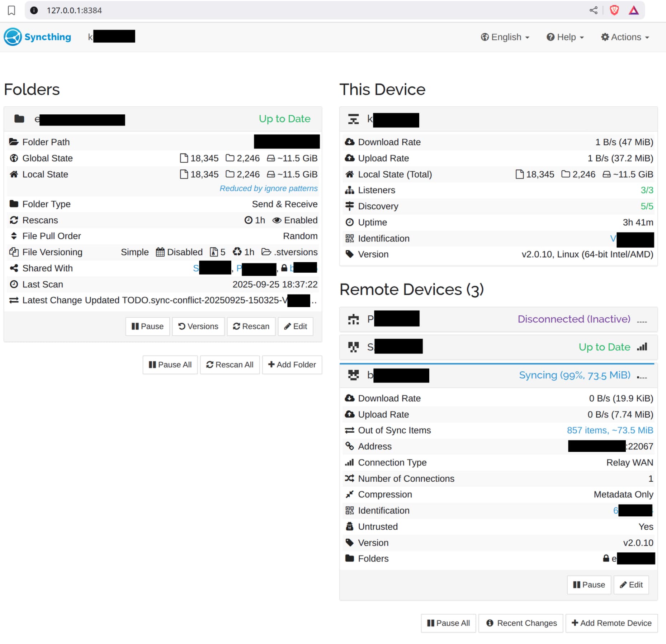This screenshot has height=644, width=666.
Task: Click the bookmark icon in browser bar
Action: point(11,10)
